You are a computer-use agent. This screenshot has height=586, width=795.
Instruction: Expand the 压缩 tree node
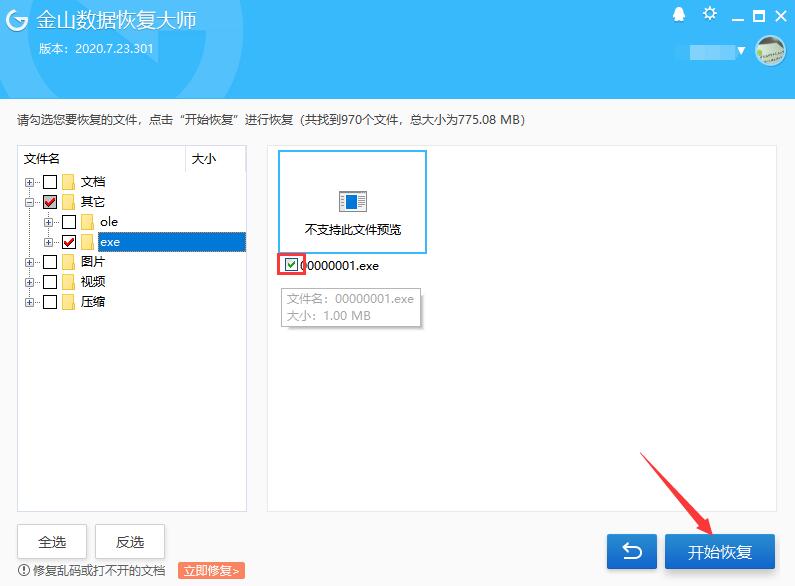pyautogui.click(x=29, y=302)
